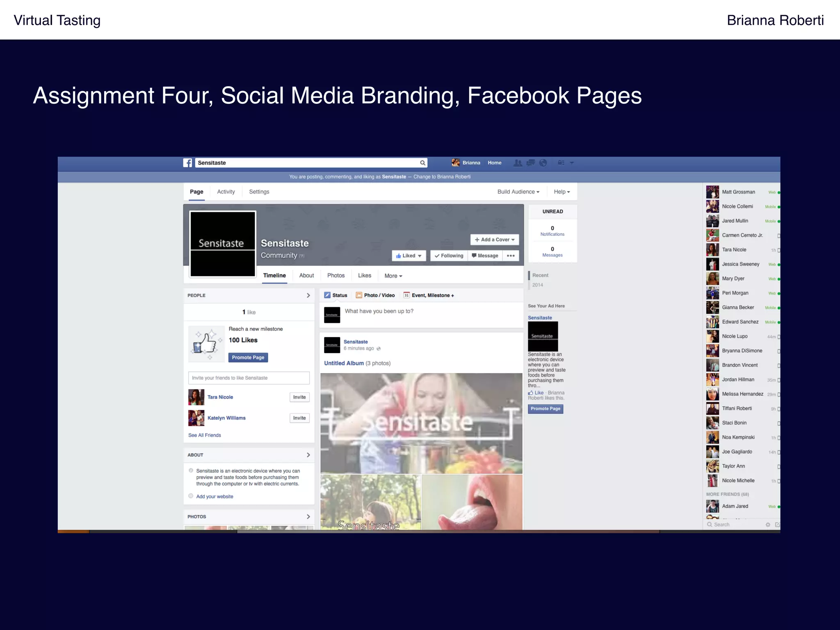Viewport: 840px width, 630px height.
Task: Click the search magnifier icon
Action: pyautogui.click(x=422, y=163)
